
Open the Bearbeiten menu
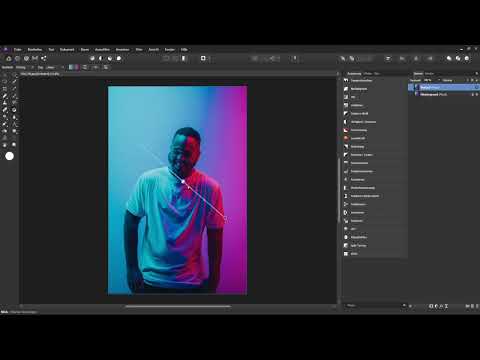pos(35,49)
